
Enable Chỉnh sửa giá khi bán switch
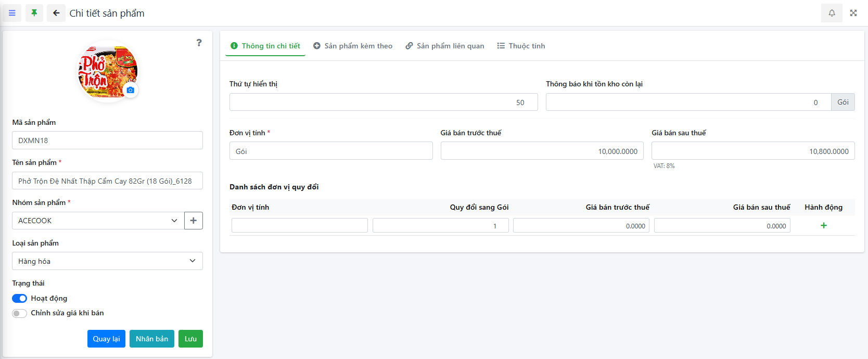20,313
